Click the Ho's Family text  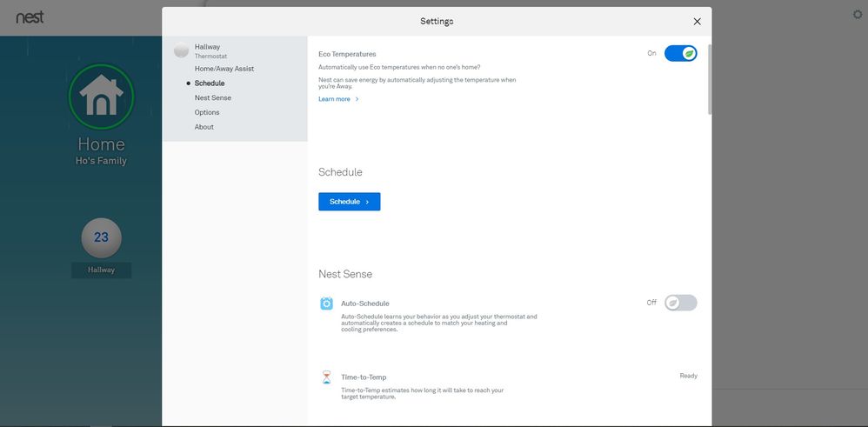(x=101, y=161)
